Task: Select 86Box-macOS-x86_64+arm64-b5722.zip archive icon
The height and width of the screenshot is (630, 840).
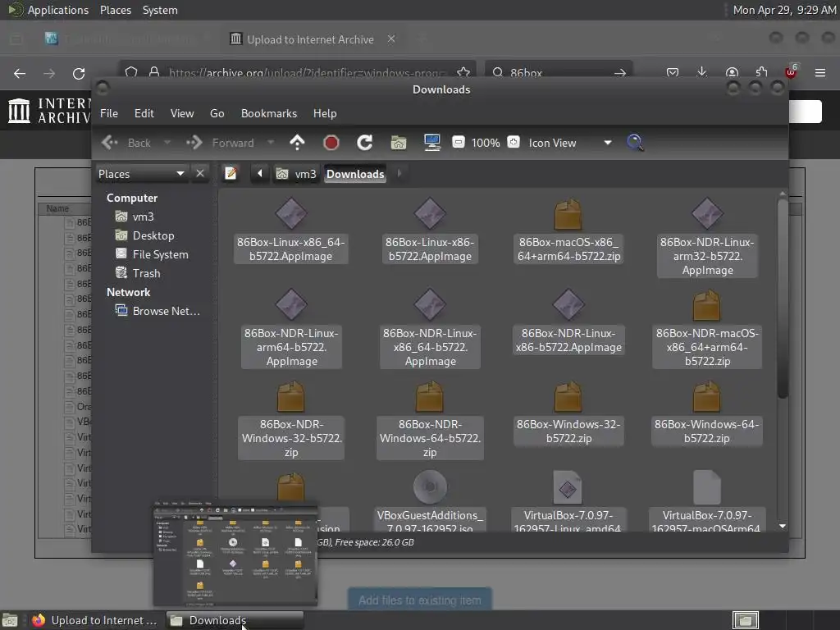Action: click(x=568, y=214)
